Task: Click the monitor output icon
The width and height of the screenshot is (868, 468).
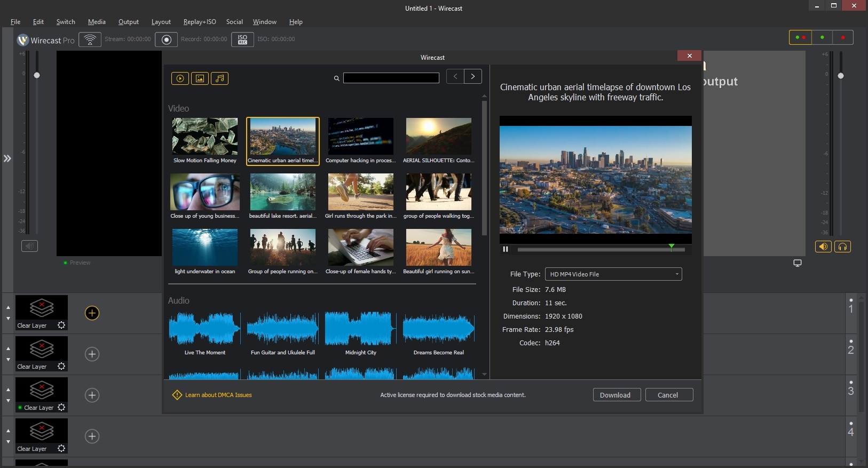Action: [798, 263]
